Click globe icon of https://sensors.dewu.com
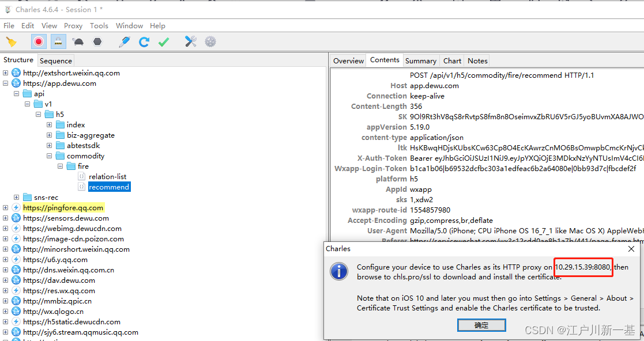Viewport: 644px width, 341px height. pyautogui.click(x=16, y=218)
